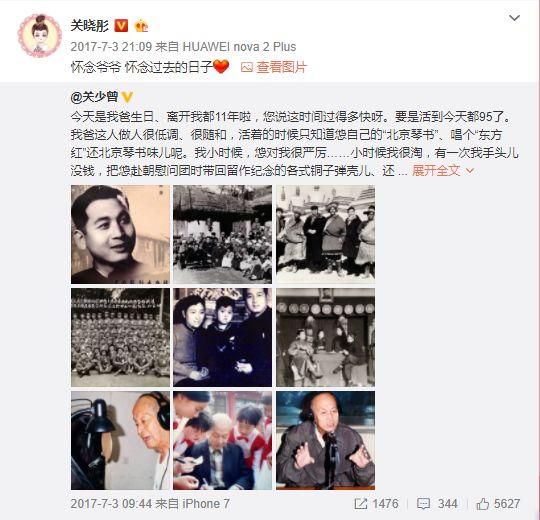Open the man speaking at microphone photo
Screen dimensions: 540x520
(325, 440)
